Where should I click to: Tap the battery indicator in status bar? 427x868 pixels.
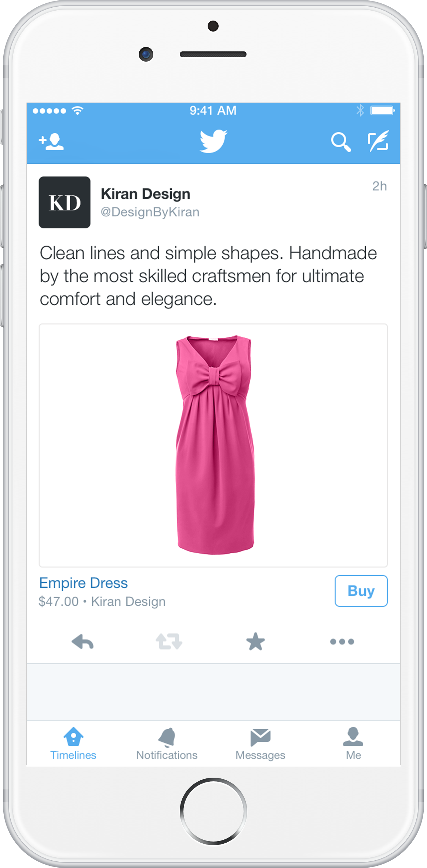(382, 111)
